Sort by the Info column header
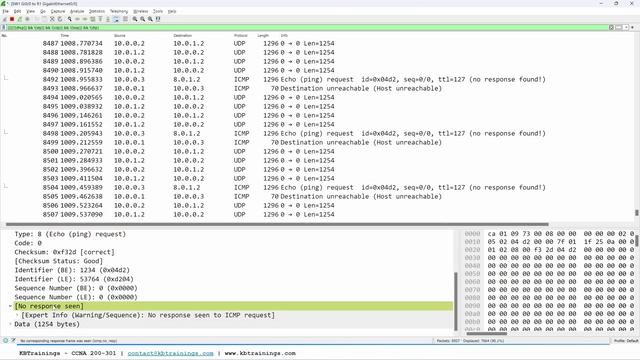This screenshot has height=360, width=640. click(284, 36)
